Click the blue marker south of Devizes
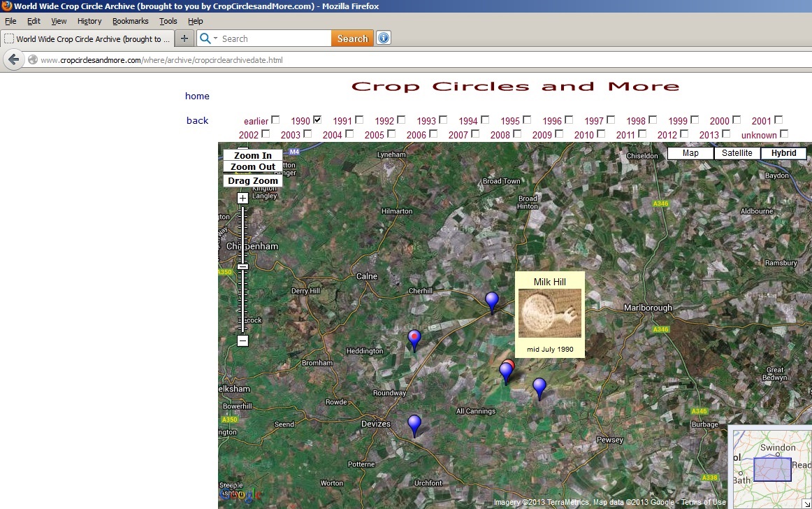Screen dimensions: 812x509 [x=414, y=424]
